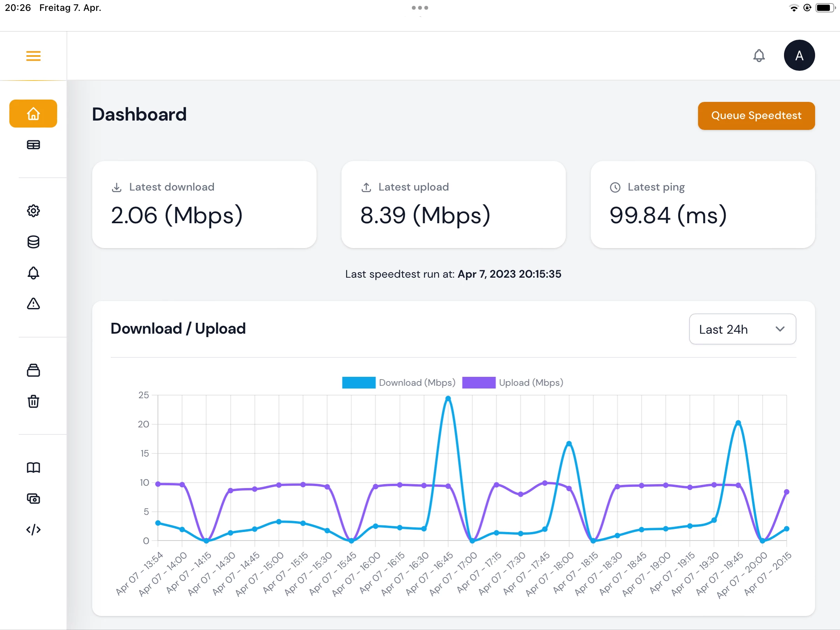Tap the three-dot multitasking indicator at top

(420, 8)
